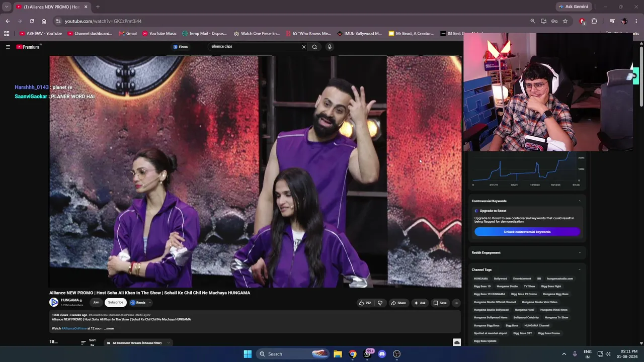
Task: Like the video with thumbs up
Action: tap(365, 303)
